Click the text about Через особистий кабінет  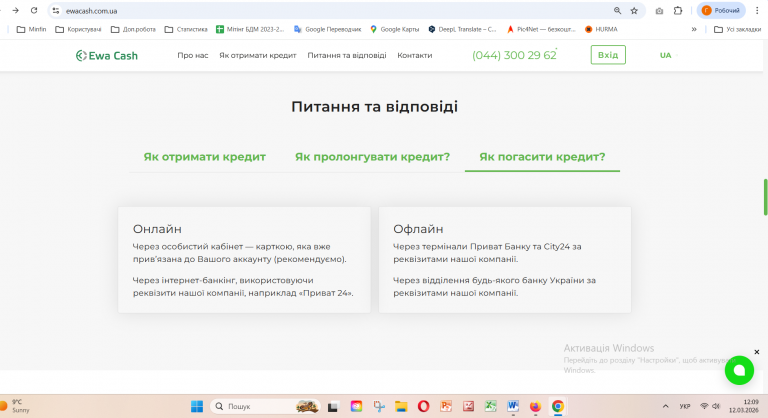pyautogui.click(x=240, y=253)
